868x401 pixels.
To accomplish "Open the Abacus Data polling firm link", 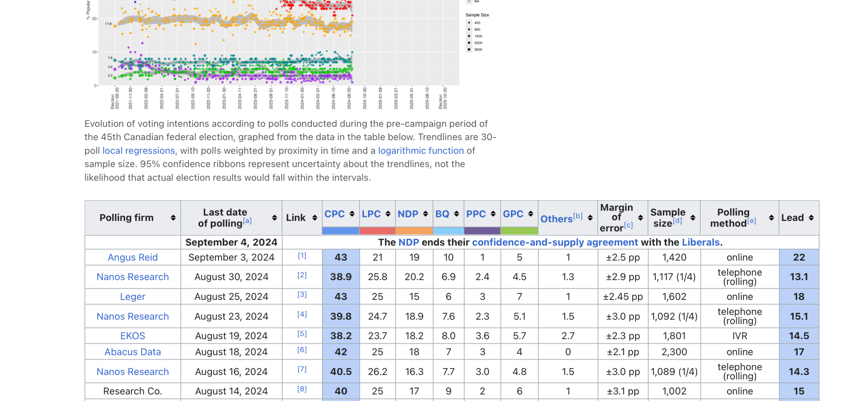I will tap(133, 352).
